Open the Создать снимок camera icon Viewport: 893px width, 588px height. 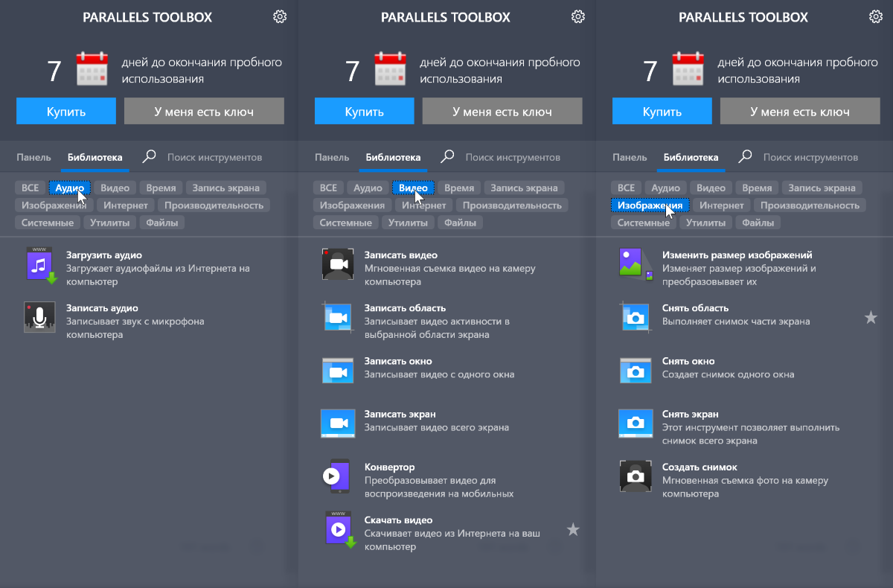tap(635, 476)
